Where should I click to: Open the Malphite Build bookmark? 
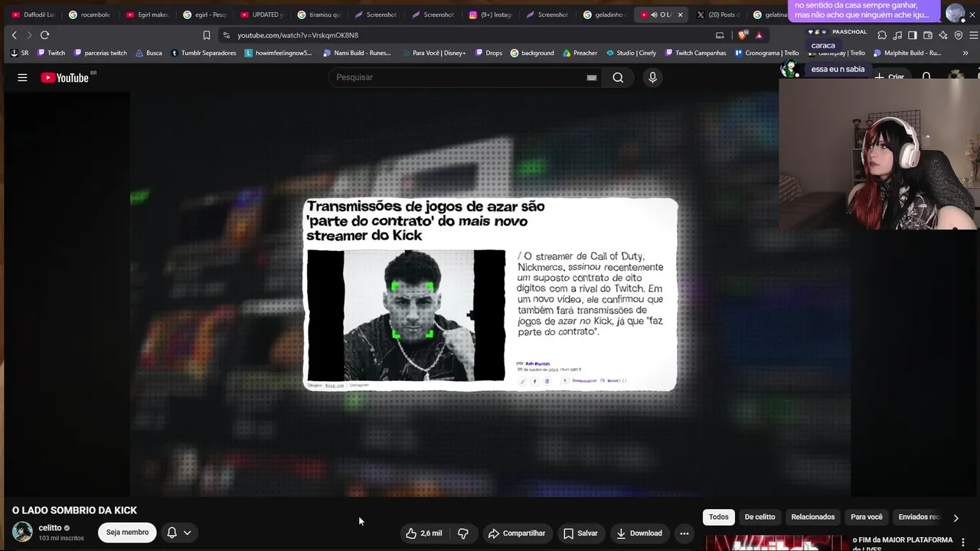[906, 53]
